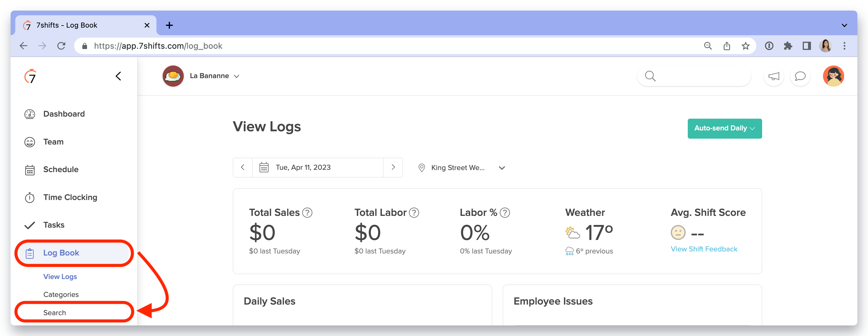Image resolution: width=868 pixels, height=336 pixels.
Task: Show the Total Labor help tooltip icon
Action: pyautogui.click(x=414, y=213)
